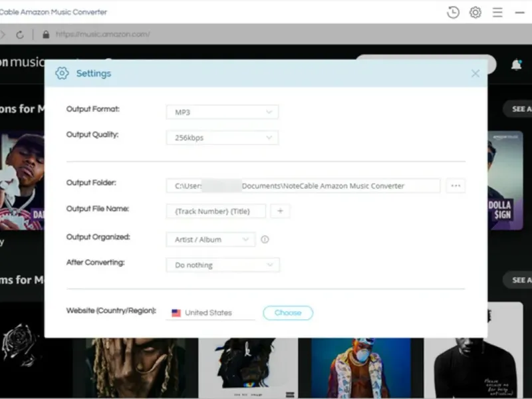Click the Amazon Music search bar
Screen dimensions: 532x399
click(426, 57)
